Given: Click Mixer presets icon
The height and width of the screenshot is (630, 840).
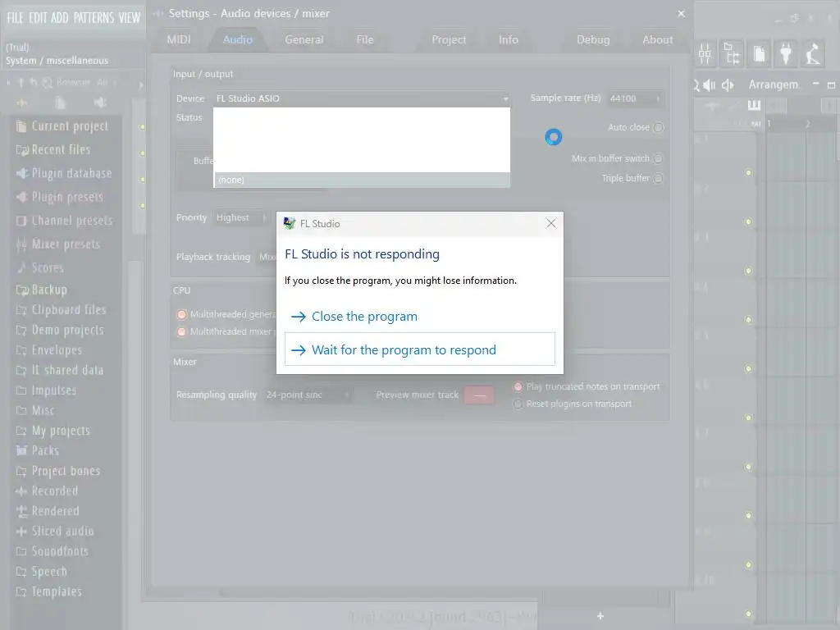Looking at the screenshot, I should pyautogui.click(x=21, y=244).
